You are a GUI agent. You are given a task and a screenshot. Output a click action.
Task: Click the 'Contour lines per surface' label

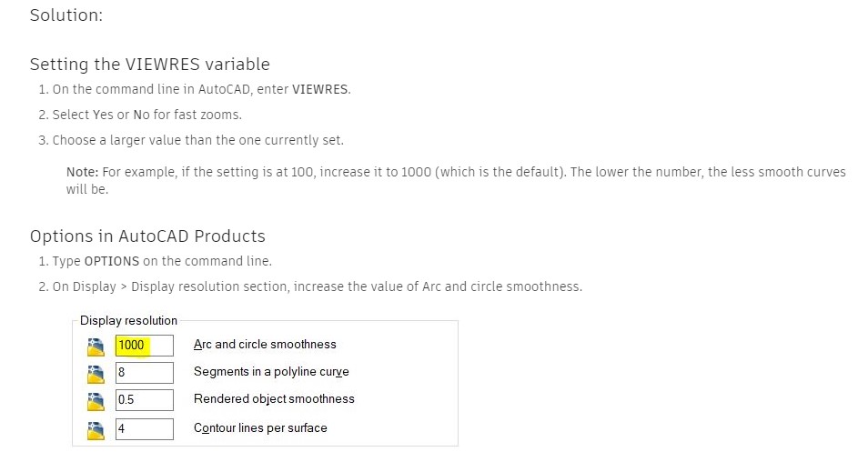click(x=260, y=428)
